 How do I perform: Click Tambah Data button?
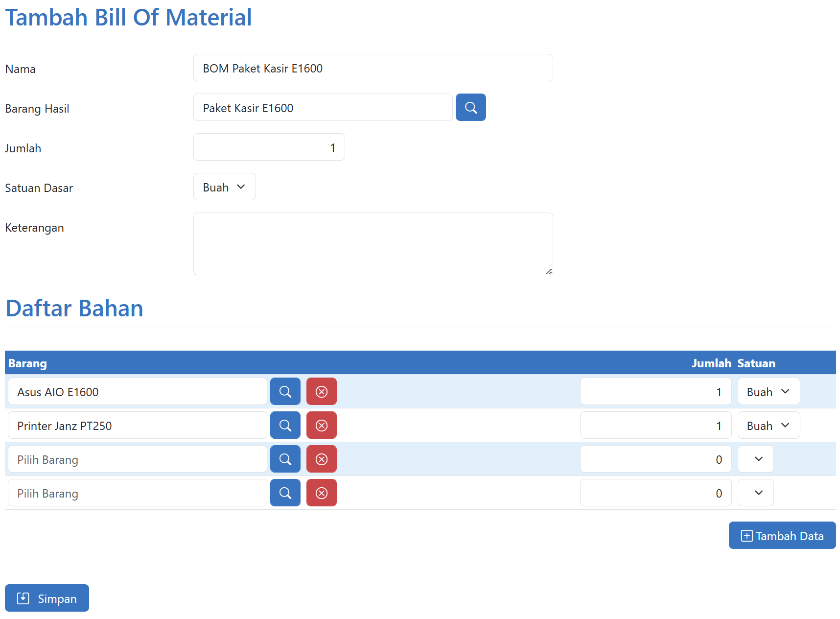click(782, 535)
